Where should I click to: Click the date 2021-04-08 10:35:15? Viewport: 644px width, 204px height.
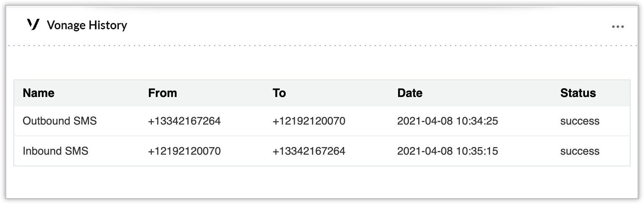447,151
